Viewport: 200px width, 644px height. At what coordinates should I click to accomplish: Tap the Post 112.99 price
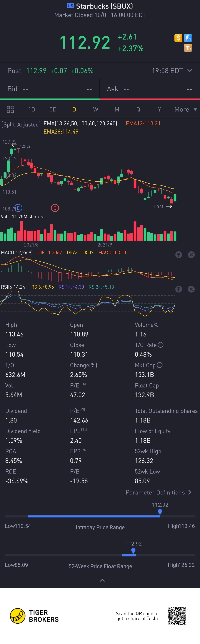pyautogui.click(x=36, y=71)
